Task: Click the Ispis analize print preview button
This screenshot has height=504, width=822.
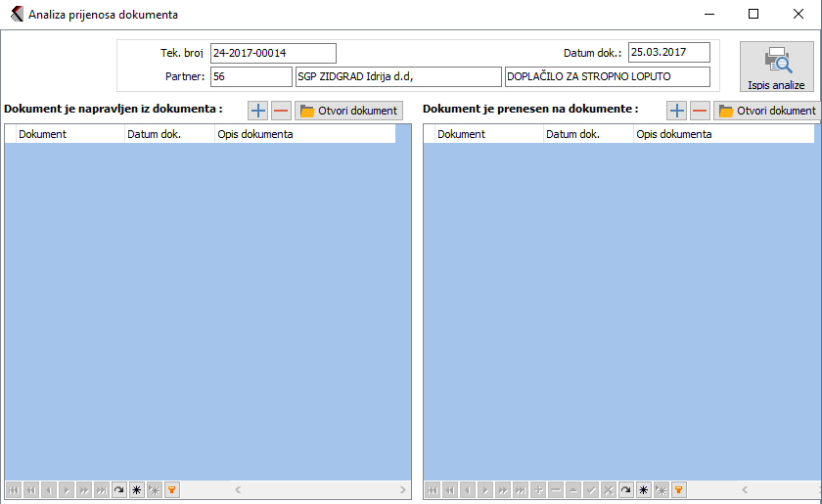Action: pyautogui.click(x=776, y=68)
